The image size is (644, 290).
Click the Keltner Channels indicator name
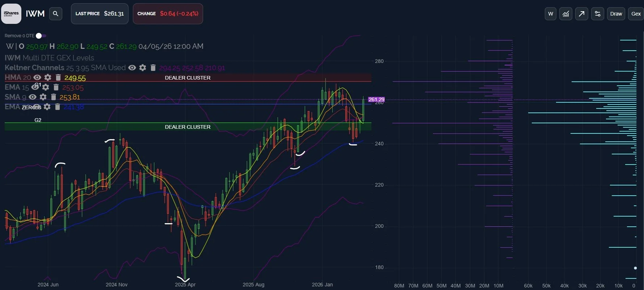[34, 68]
